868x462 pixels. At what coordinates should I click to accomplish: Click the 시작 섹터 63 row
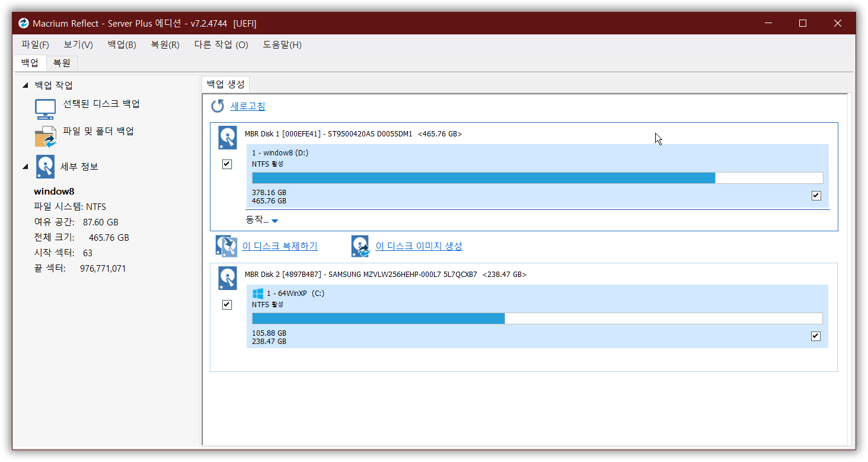click(x=63, y=253)
